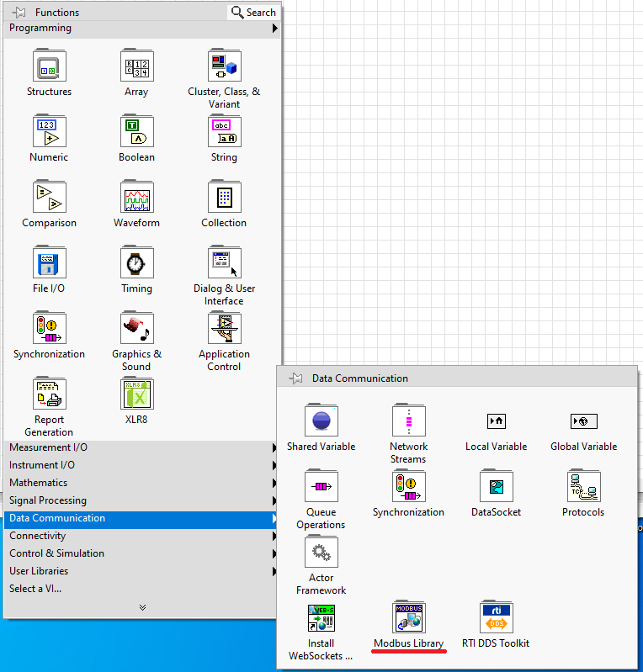Open the Boolean palette
643x672 pixels.
coord(137,131)
